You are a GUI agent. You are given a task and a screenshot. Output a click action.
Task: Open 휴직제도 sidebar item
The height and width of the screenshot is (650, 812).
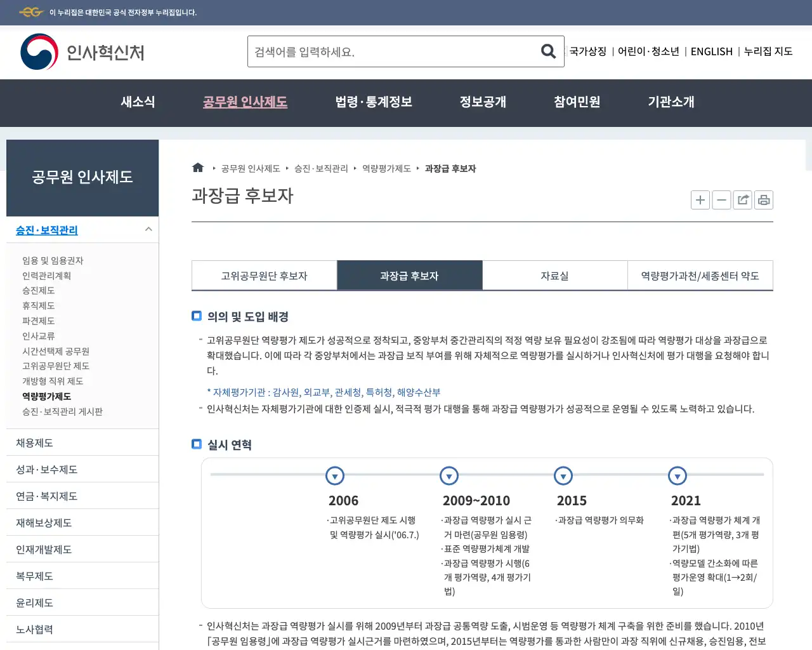38,305
